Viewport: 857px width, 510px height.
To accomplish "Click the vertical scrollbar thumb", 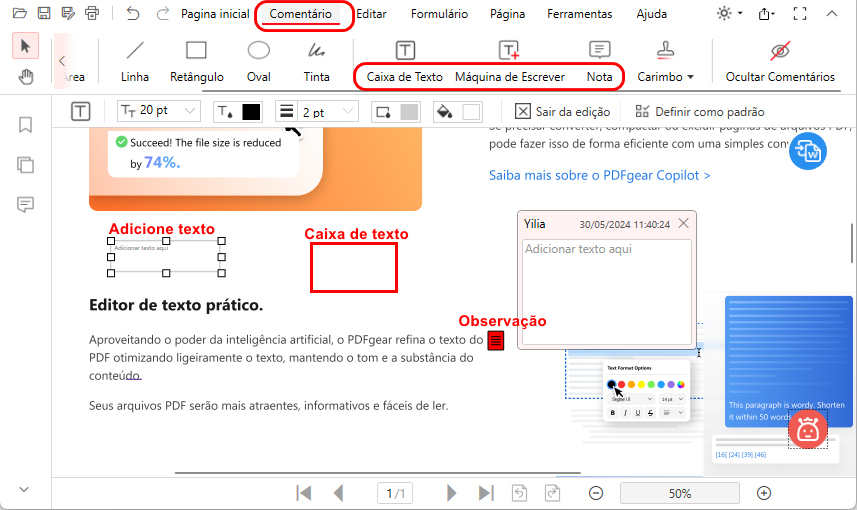I will tap(851, 243).
